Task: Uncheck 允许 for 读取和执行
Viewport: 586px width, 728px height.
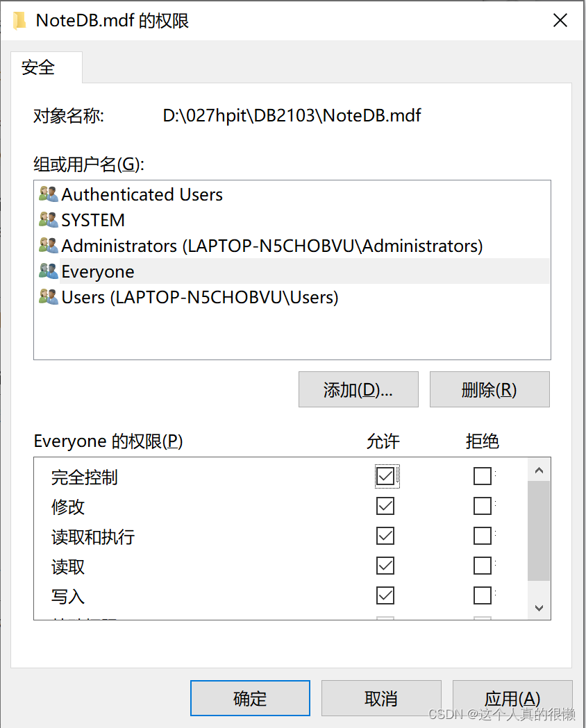Action: point(385,535)
